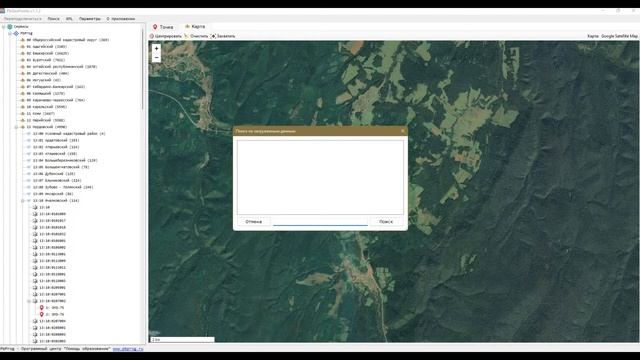Screen dimensions: 640x360
Task: Collapse the 13:10 Ичалковский district
Action: (x=23, y=201)
